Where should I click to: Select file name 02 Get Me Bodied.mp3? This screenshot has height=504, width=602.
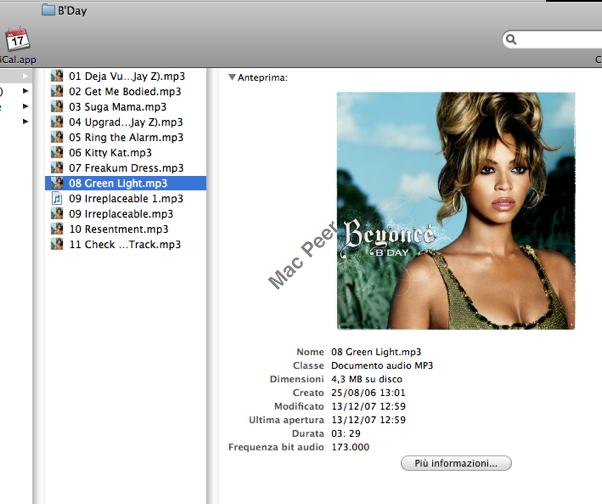(x=125, y=91)
